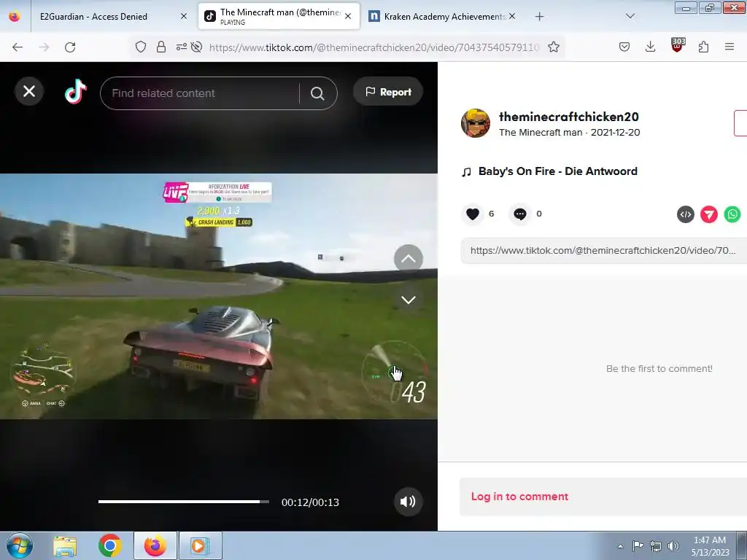Open site permissions icon in address bar
This screenshot has height=560, width=747.
pyautogui.click(x=181, y=47)
